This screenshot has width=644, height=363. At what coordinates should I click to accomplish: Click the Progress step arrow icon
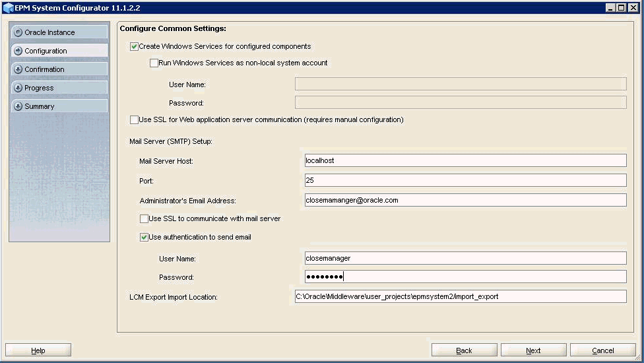18,88
